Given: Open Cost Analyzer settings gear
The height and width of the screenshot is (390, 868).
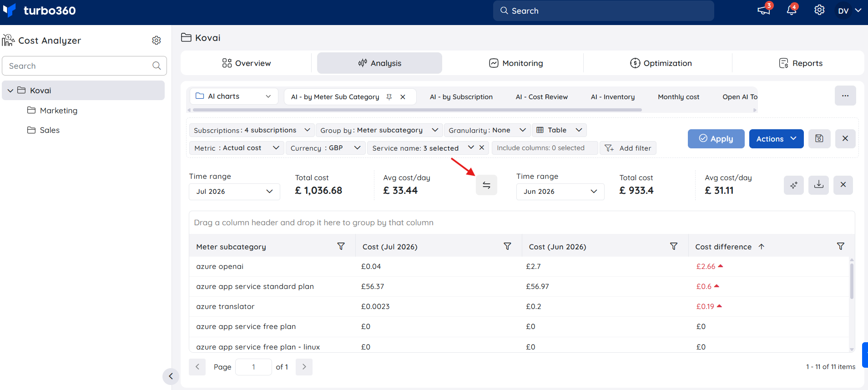Looking at the screenshot, I should coord(156,41).
